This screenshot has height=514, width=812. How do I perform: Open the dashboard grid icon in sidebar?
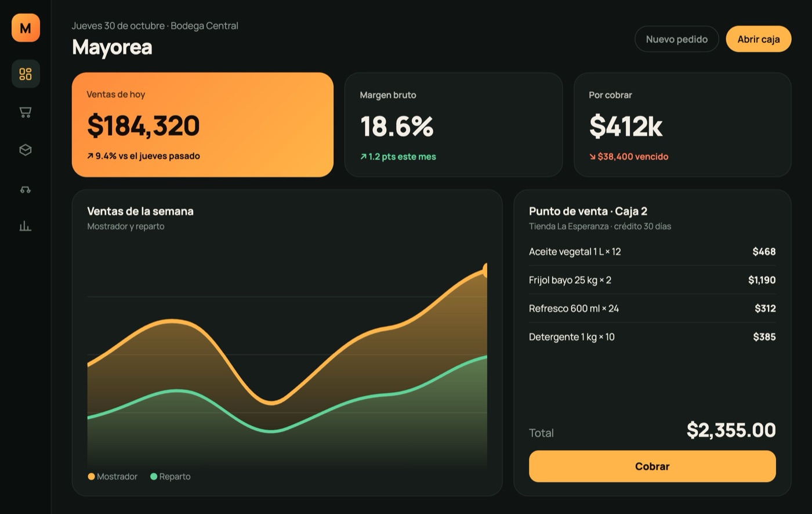click(x=26, y=74)
